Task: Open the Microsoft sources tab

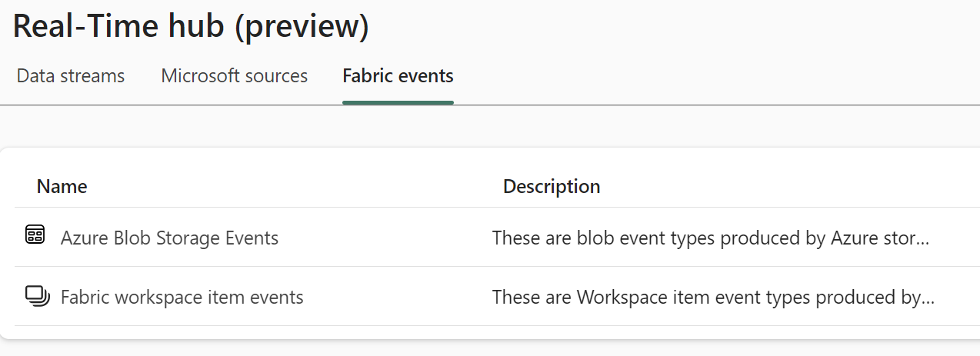Action: coord(235,76)
